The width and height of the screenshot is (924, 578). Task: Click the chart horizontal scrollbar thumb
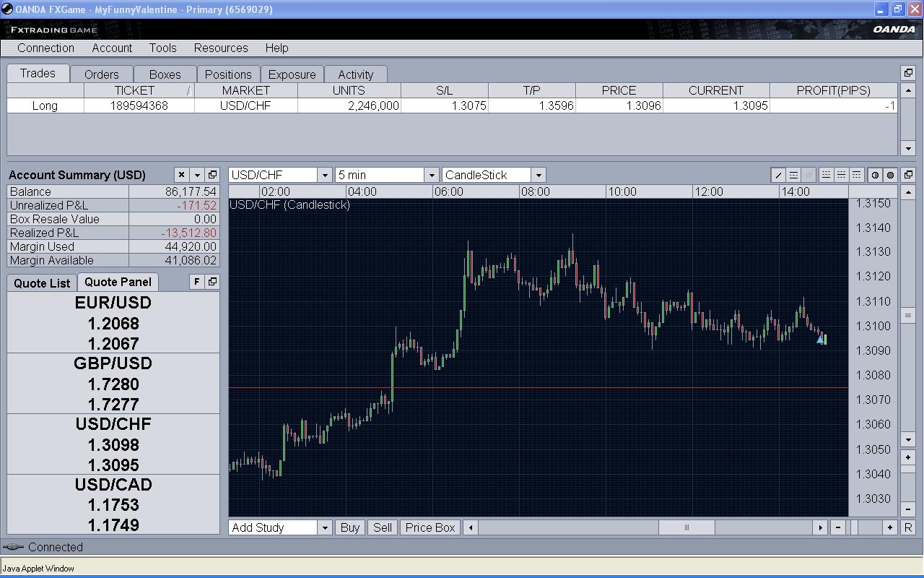point(687,527)
